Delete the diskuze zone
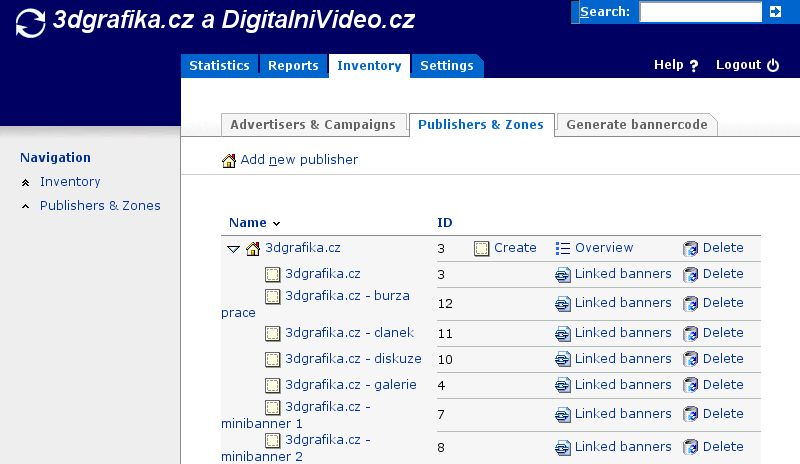Image resolution: width=800 pixels, height=464 pixels. 723,358
